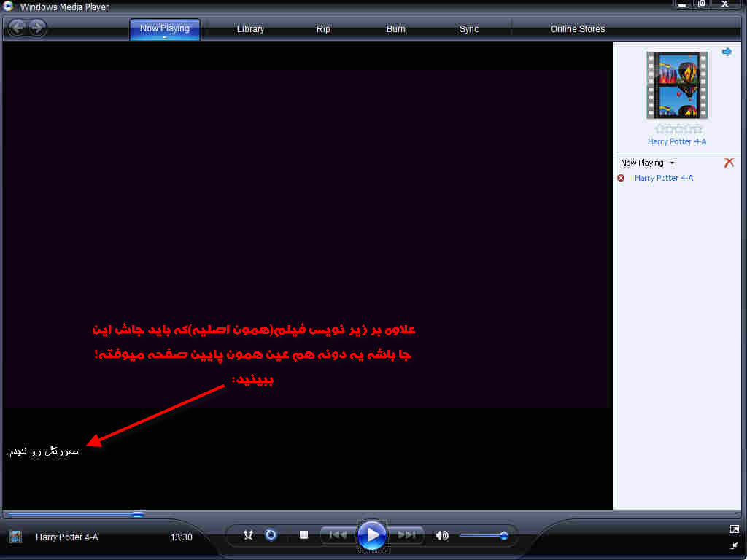Image resolution: width=747 pixels, height=560 pixels.
Task: Click the seek bar position handle
Action: click(138, 514)
